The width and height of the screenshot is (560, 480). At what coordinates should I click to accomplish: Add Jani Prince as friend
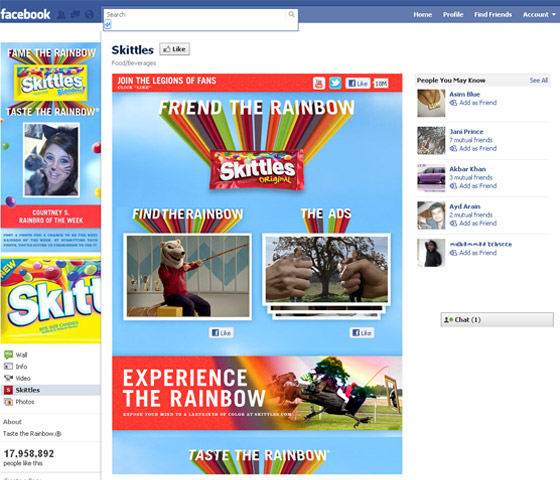473,149
